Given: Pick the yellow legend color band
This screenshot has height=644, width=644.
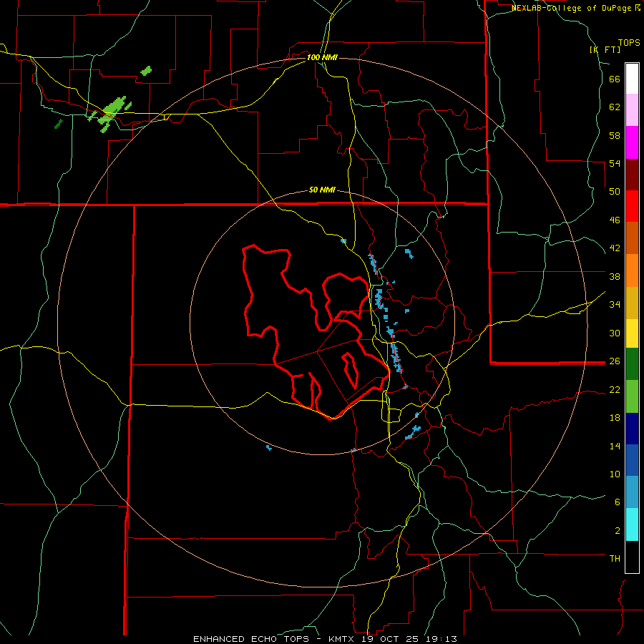Looking at the screenshot, I should (x=632, y=333).
